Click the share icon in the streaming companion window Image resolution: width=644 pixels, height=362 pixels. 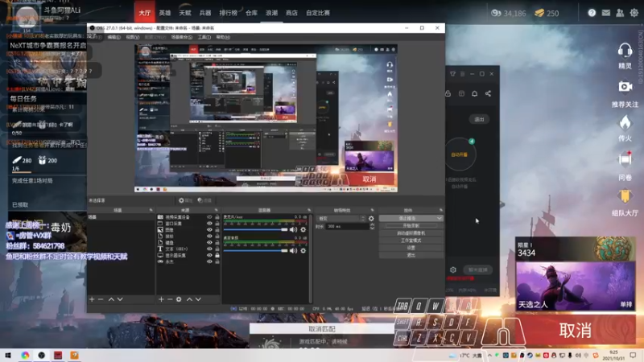coord(488,93)
